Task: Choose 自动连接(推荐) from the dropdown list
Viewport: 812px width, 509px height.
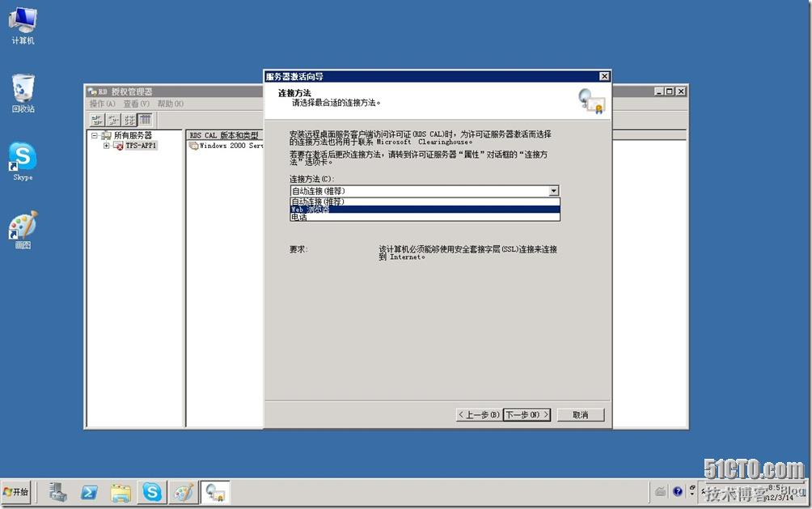Action: pos(425,201)
